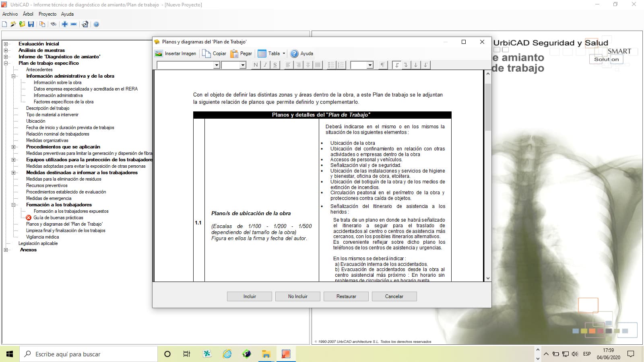
Task: Align text left in the editor
Action: click(288, 65)
